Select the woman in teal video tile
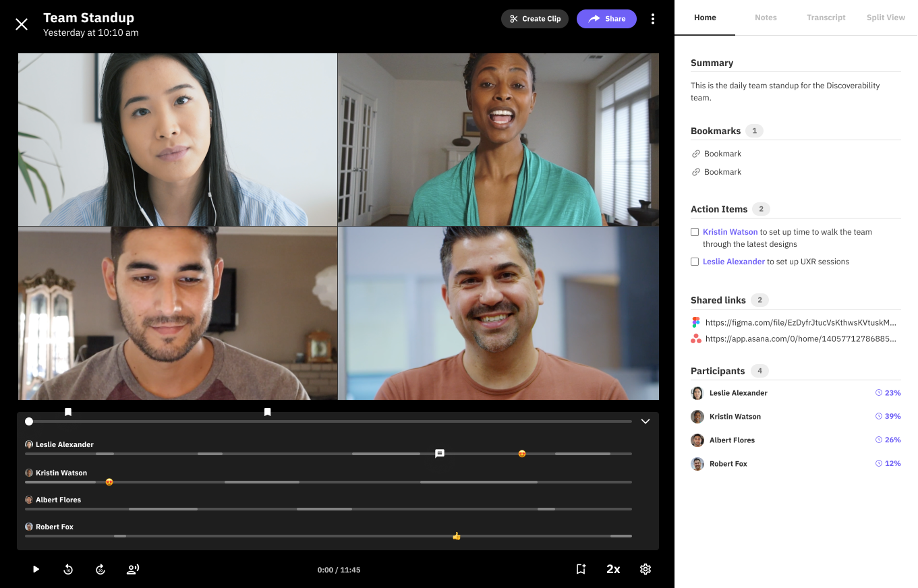Screen dimensions: 918x588 (498, 140)
